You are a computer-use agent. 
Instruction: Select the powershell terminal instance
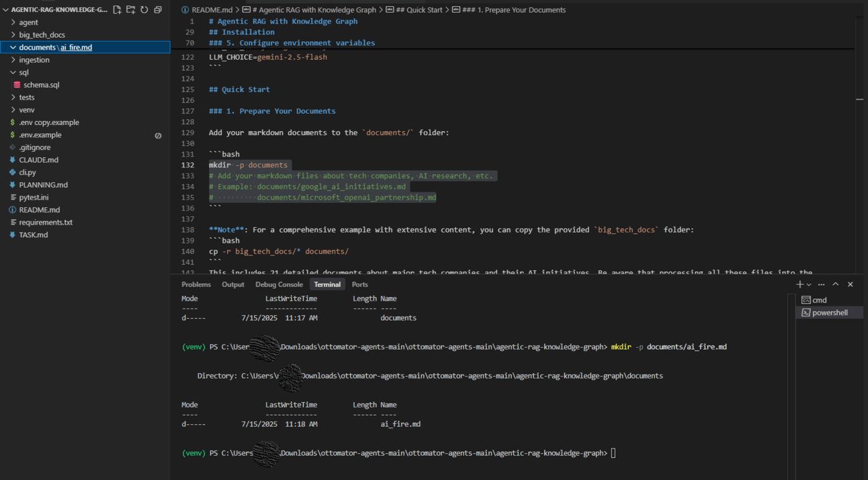[x=829, y=313]
